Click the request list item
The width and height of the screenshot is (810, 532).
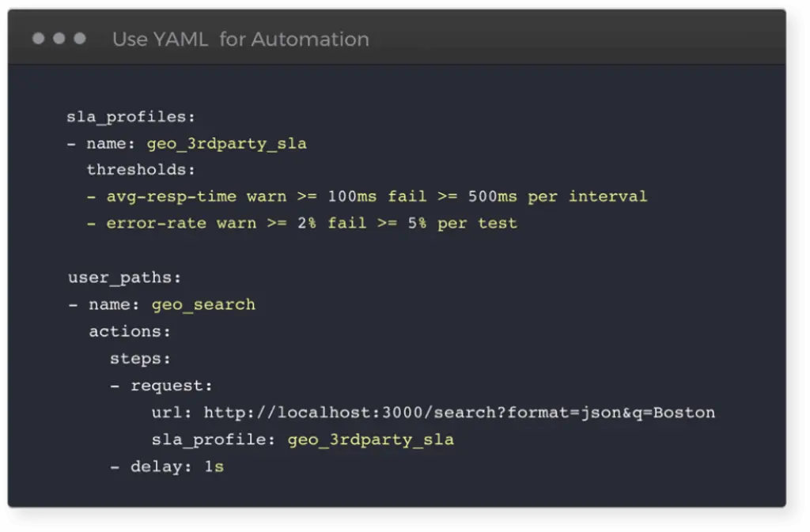tap(171, 386)
